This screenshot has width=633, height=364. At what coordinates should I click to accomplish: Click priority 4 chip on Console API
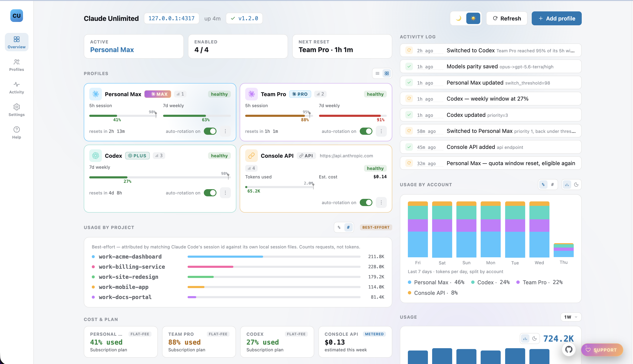pyautogui.click(x=251, y=168)
